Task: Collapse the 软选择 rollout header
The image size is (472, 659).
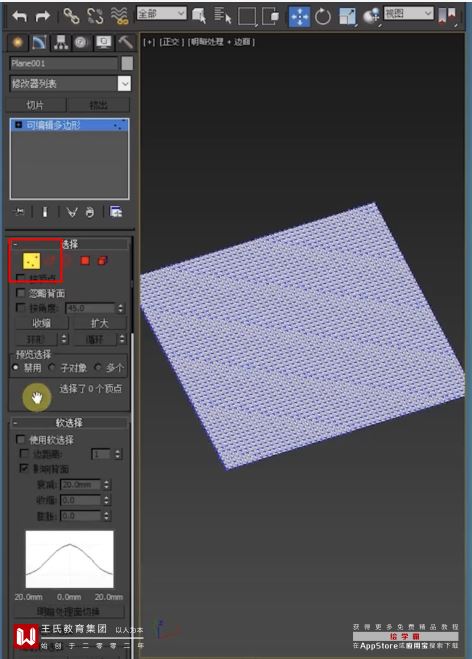Action: point(70,423)
